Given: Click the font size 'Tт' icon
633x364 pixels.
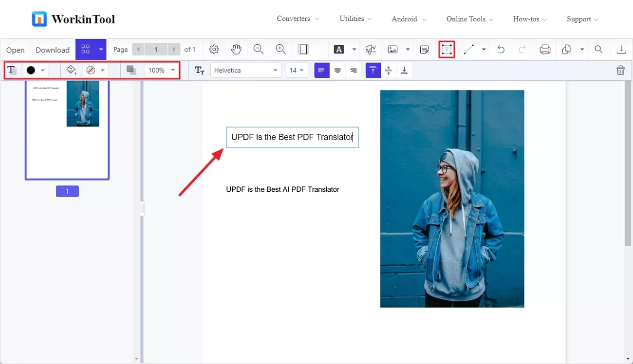Looking at the screenshot, I should [200, 71].
